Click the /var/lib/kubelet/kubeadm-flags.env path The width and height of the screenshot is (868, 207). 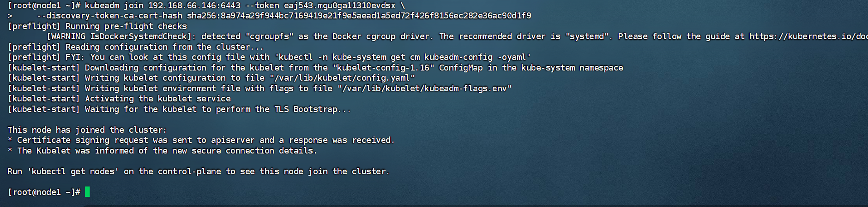click(x=424, y=89)
